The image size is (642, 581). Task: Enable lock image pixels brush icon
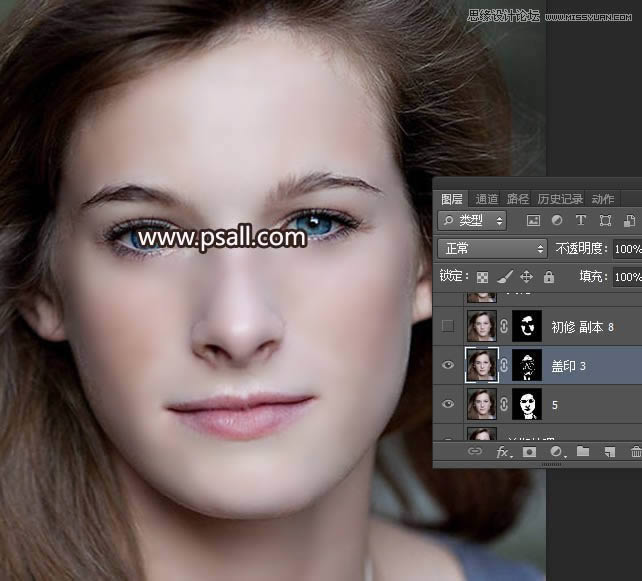point(504,277)
